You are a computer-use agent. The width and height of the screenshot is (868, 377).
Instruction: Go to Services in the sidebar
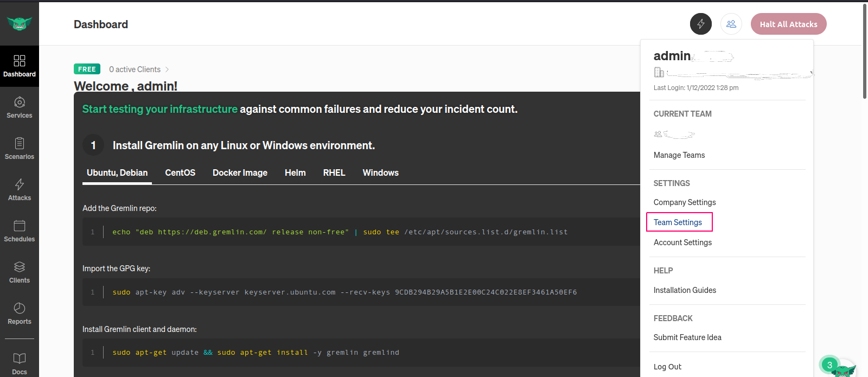tap(20, 107)
